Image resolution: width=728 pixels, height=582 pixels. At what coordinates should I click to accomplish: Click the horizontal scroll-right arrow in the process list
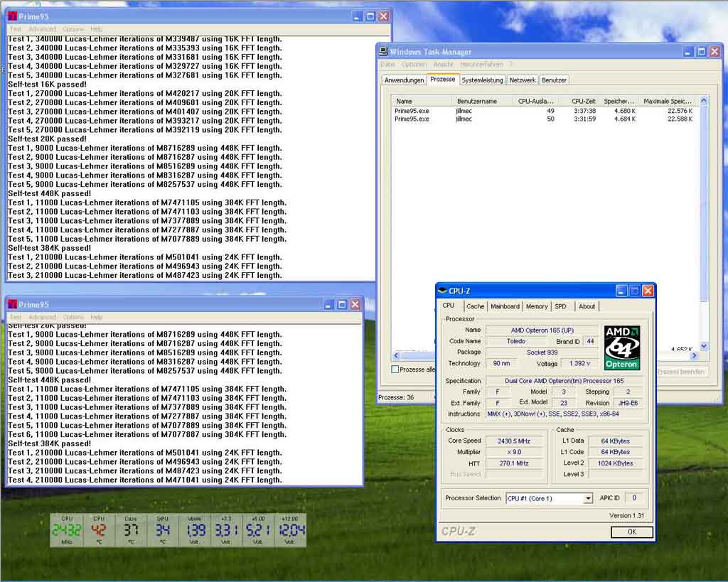point(694,355)
